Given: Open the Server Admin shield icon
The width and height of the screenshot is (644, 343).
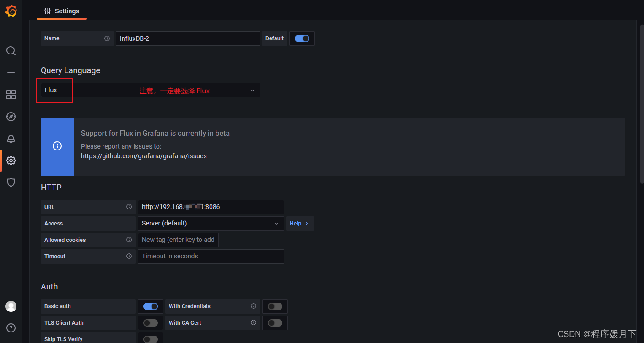Looking at the screenshot, I should pyautogui.click(x=11, y=182).
